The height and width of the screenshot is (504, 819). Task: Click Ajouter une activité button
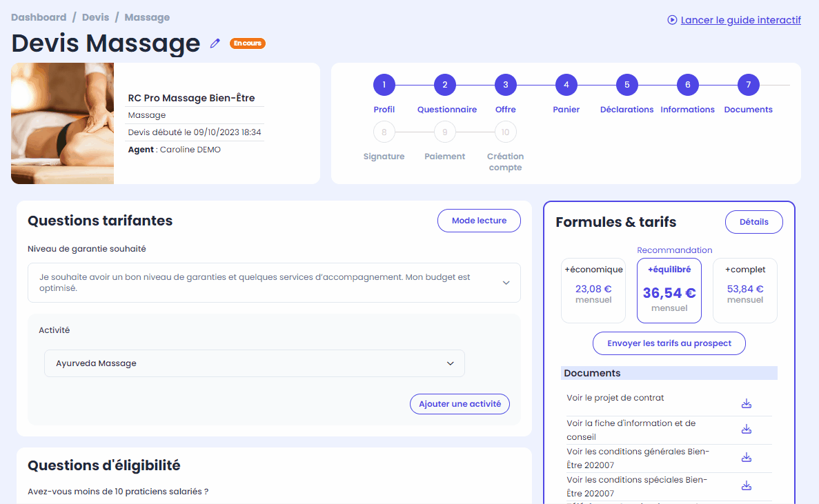coord(460,404)
